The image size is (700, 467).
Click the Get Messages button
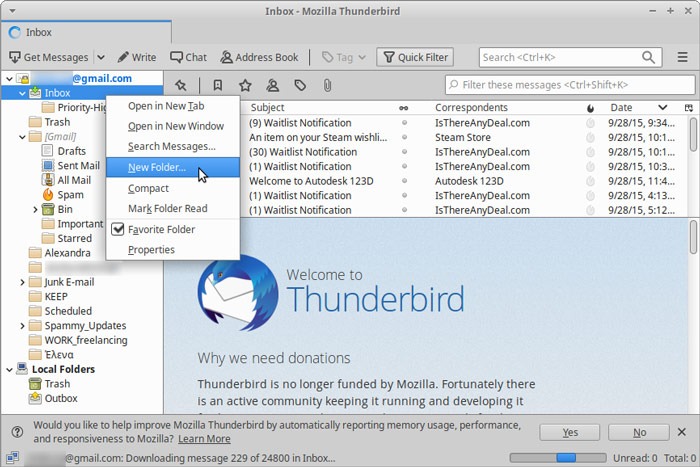[48, 57]
